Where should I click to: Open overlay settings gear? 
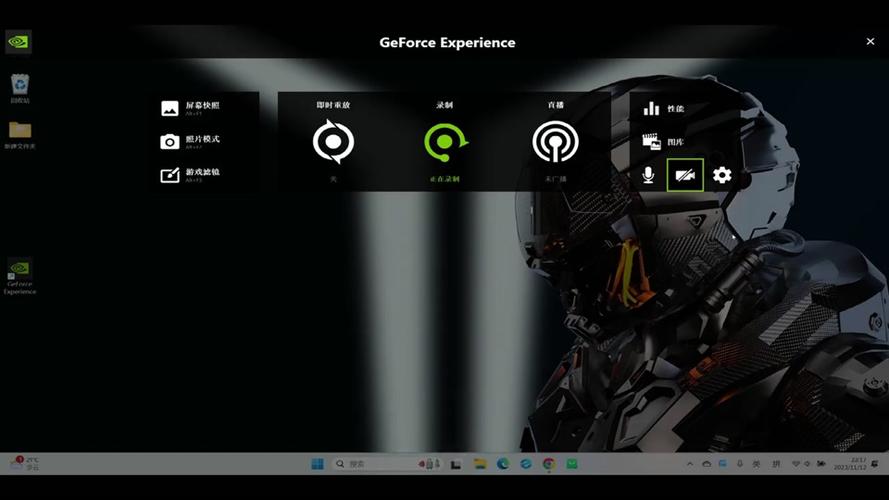(722, 175)
